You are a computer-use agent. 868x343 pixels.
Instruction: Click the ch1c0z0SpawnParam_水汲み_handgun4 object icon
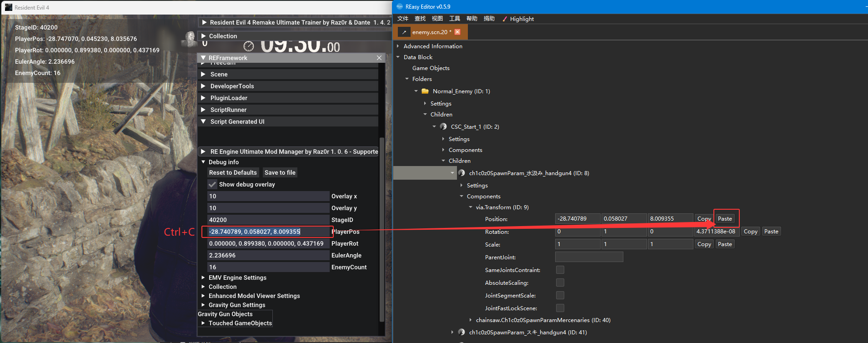[x=462, y=173]
